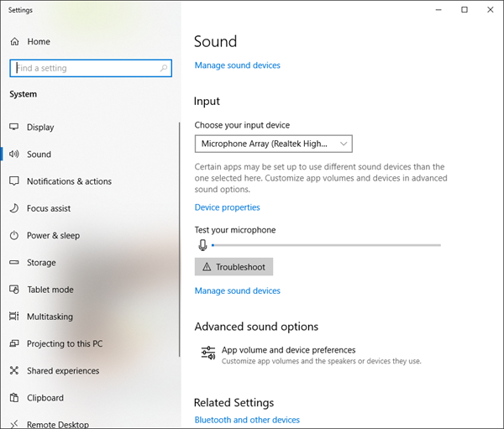Focus the Find a setting box

(91, 68)
